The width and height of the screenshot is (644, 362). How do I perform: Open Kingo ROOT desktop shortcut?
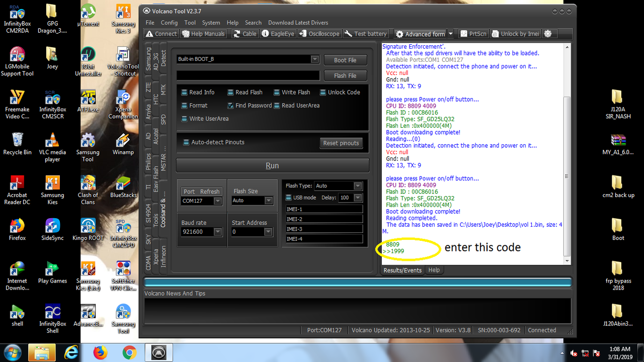(88, 229)
